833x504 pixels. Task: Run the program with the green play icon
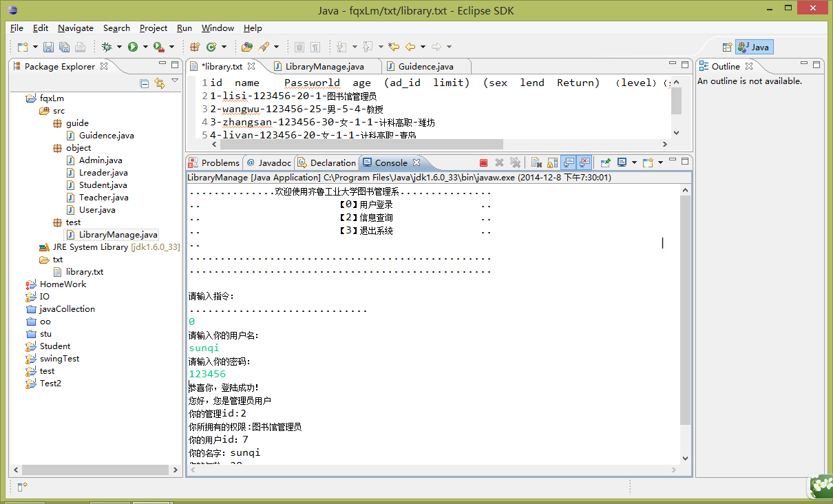click(x=132, y=47)
